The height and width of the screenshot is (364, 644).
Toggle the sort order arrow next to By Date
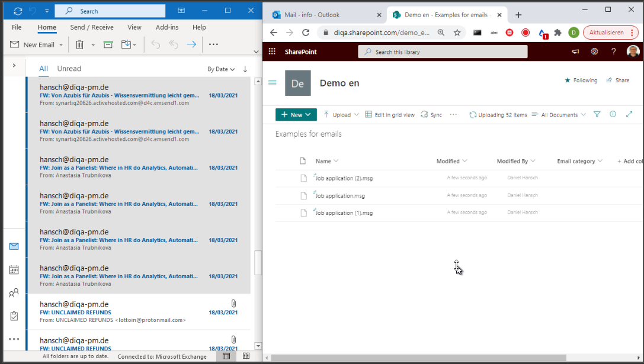(245, 69)
